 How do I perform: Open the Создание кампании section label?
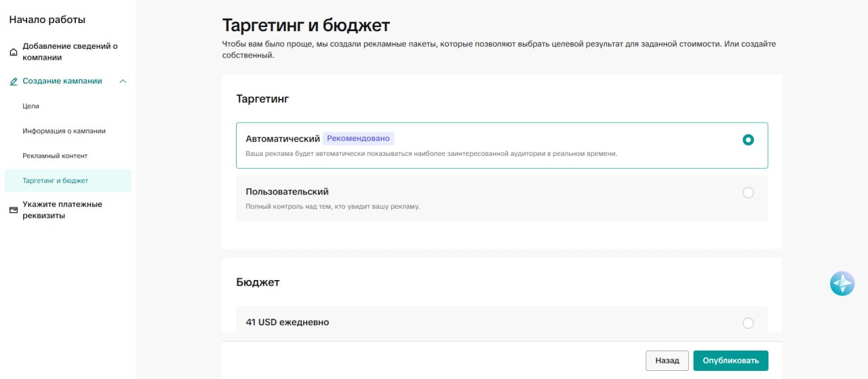62,81
